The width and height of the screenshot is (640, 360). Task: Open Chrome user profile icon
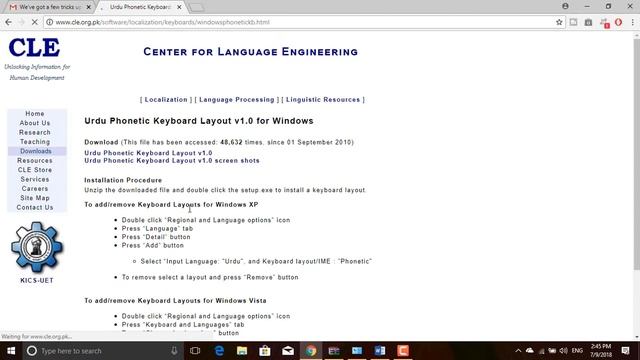coord(565,7)
